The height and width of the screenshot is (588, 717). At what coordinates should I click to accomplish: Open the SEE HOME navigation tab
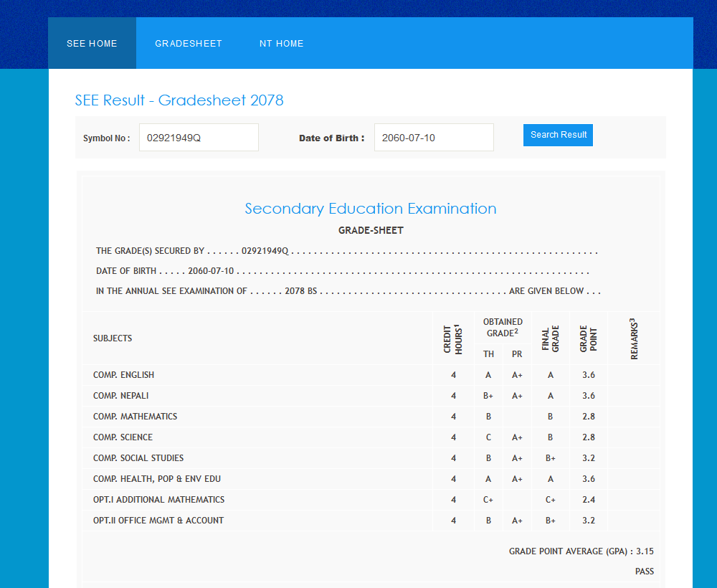point(92,44)
